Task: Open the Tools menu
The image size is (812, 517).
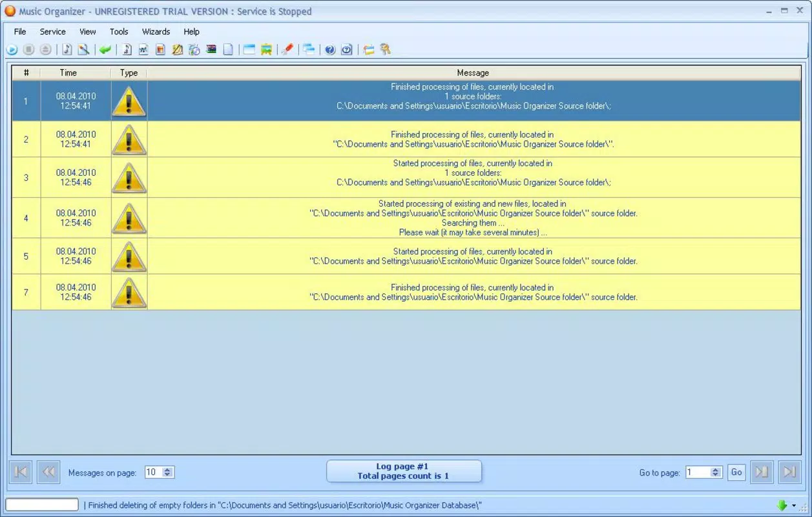Action: tap(119, 32)
